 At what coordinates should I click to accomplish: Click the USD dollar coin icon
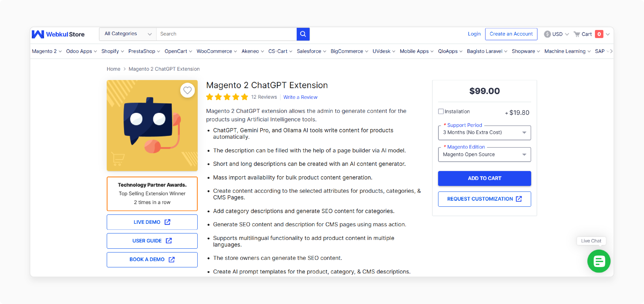(547, 34)
